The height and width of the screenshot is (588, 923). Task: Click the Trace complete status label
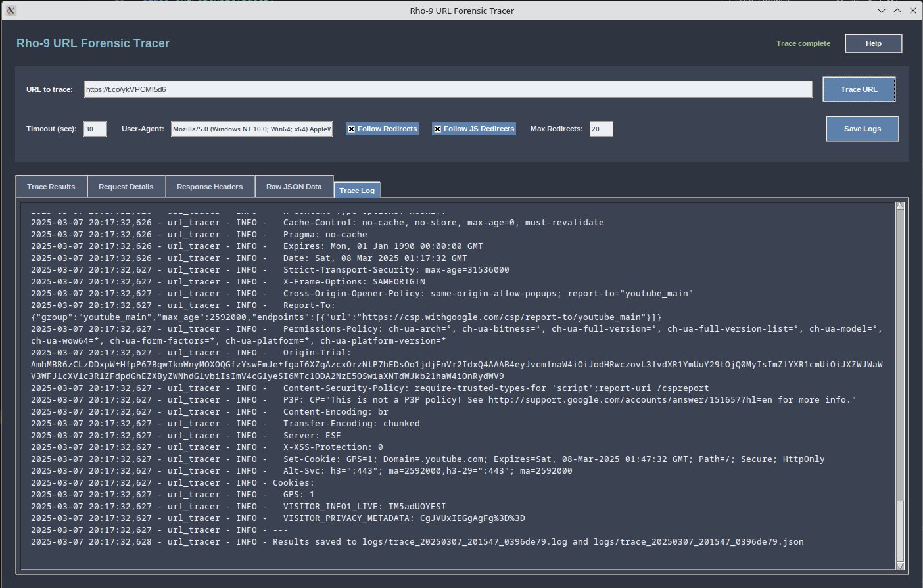click(x=803, y=43)
